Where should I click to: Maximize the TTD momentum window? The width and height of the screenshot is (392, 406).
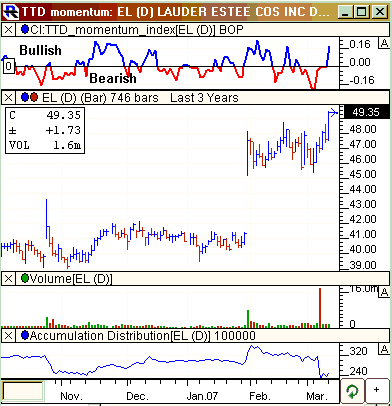click(x=361, y=12)
